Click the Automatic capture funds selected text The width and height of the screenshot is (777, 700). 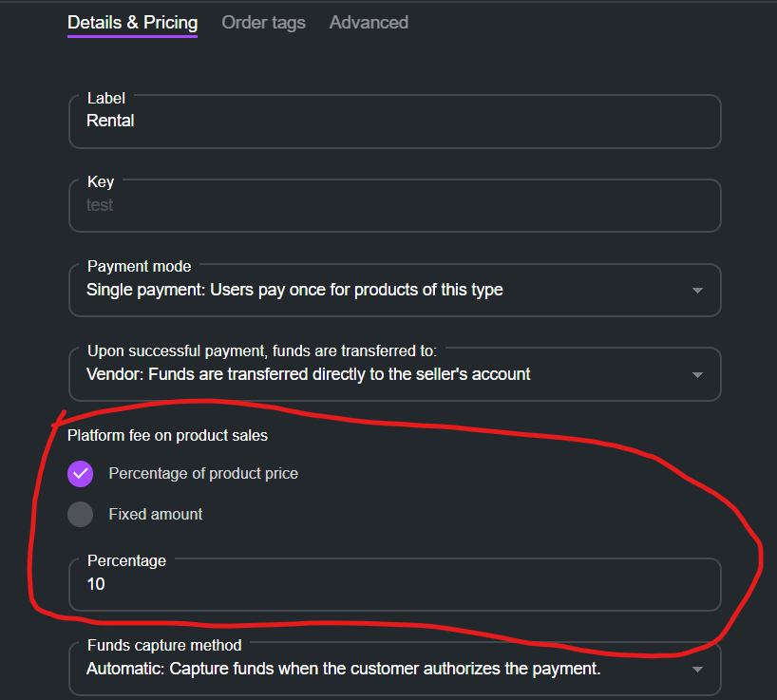coord(343,669)
